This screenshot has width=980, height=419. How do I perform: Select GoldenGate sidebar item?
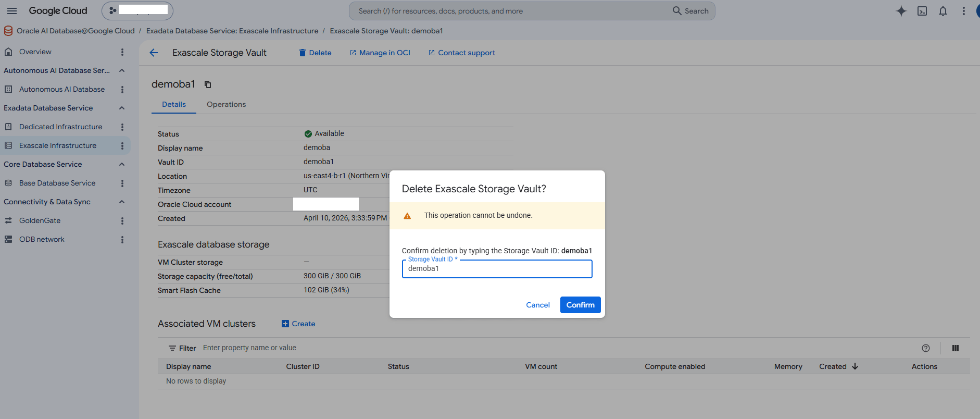(x=40, y=220)
